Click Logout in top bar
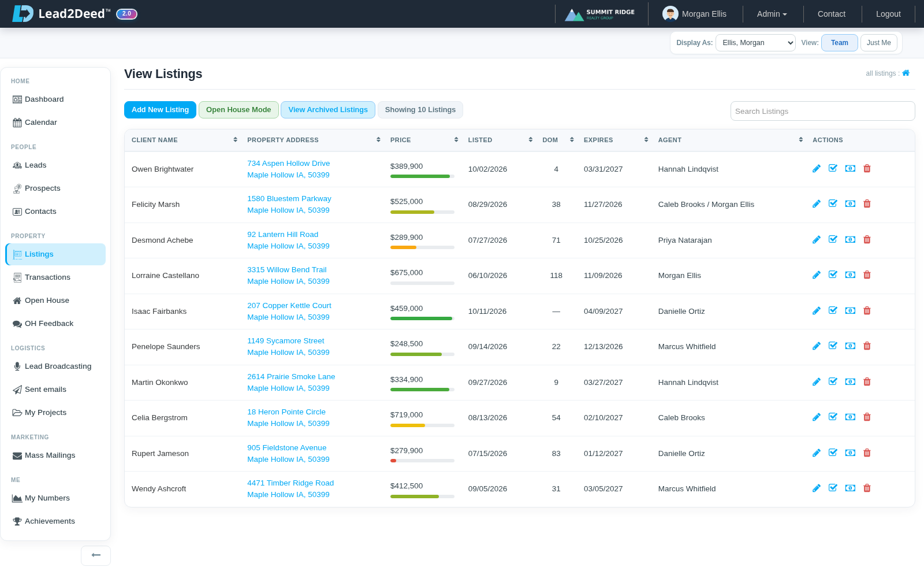The image size is (924, 578). (888, 14)
